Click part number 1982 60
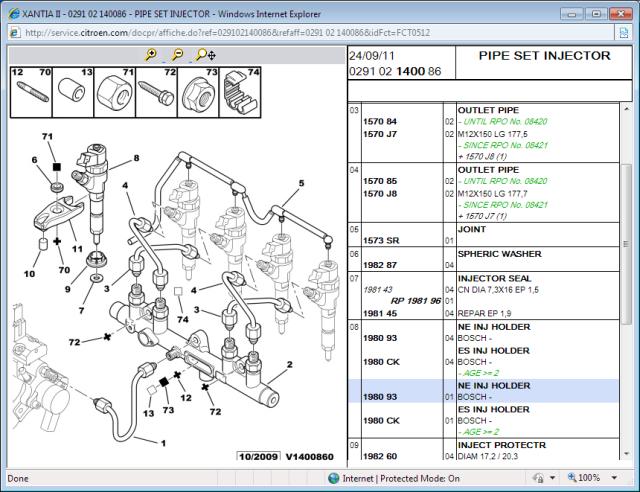The image size is (640, 492). point(380,456)
